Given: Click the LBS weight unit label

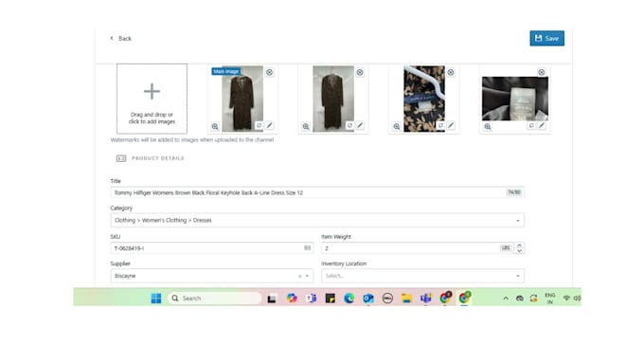Looking at the screenshot, I should [x=506, y=248].
